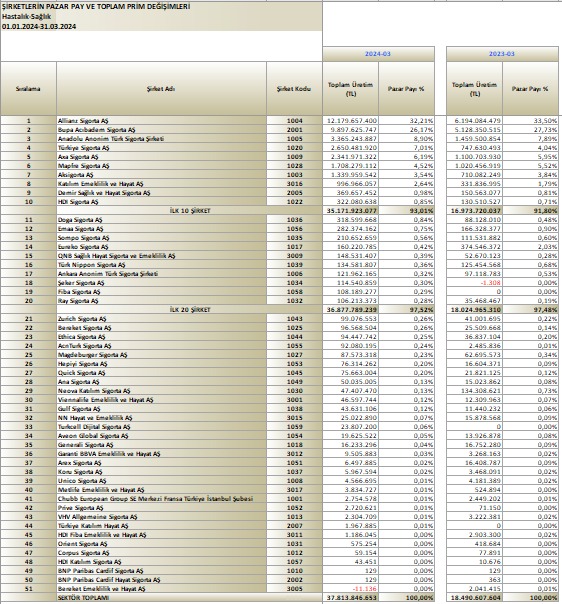Viewport: 562px width, 604px height.
Task: Click the 2023-03 period header
Action: (x=502, y=54)
